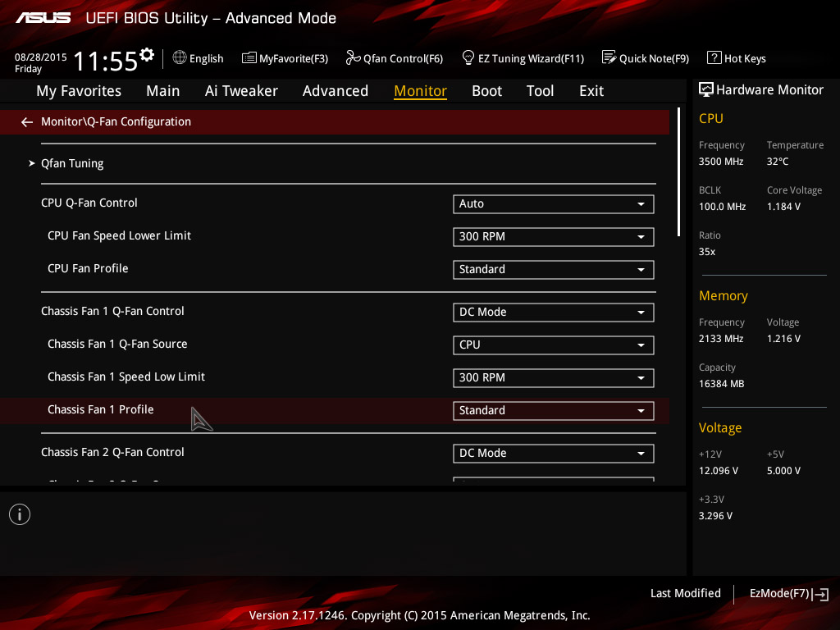This screenshot has width=840, height=630.
Task: Select the Monitor tab
Action: click(421, 91)
